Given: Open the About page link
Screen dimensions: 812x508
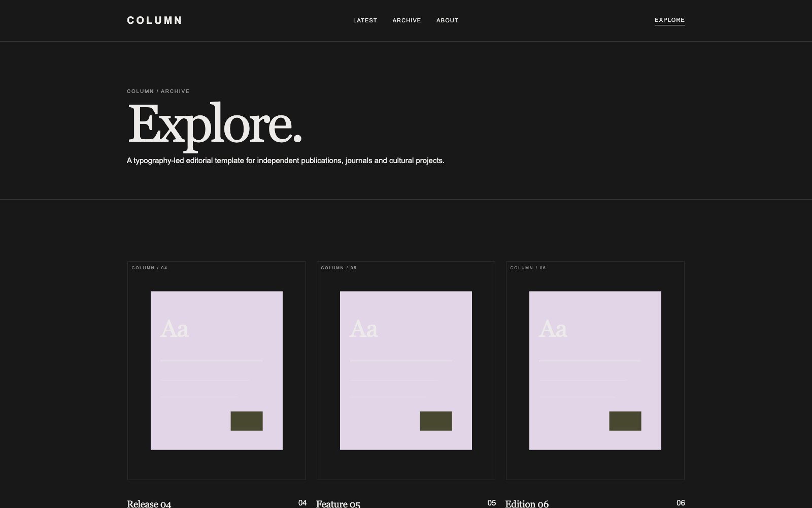Looking at the screenshot, I should [x=447, y=20].
